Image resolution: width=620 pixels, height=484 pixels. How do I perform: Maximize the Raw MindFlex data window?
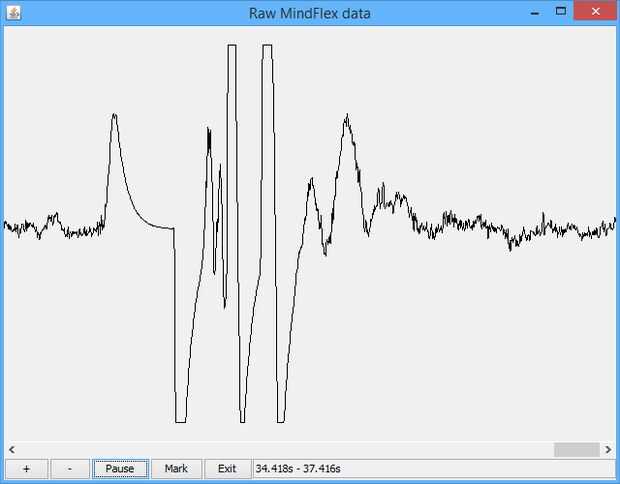(561, 12)
